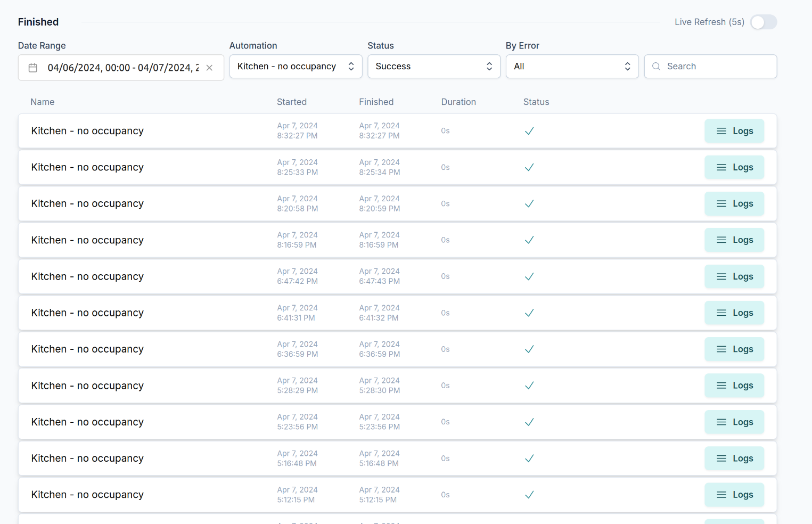Click the Started column header
812x524 pixels.
pos(291,102)
